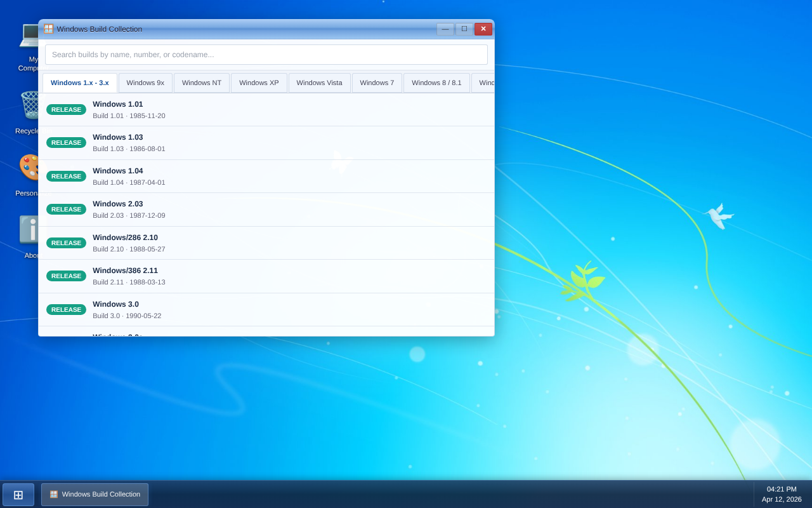Open the Windows/386 2.11 entry
The height and width of the screenshot is (508, 812).
(266, 276)
